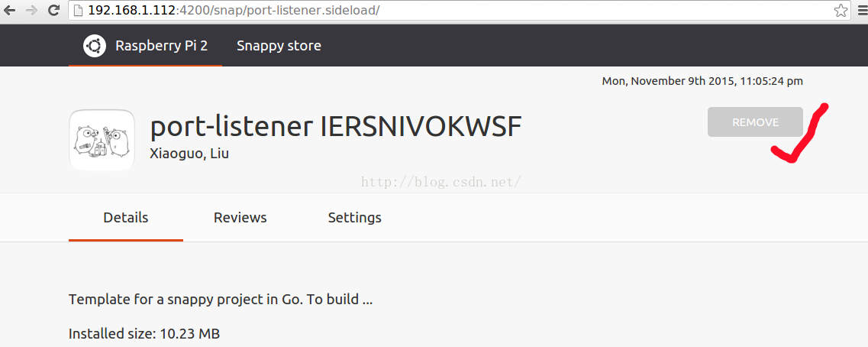Viewport: 868px width, 347px height.
Task: Click the port-listener gopher app icon
Action: click(x=102, y=140)
